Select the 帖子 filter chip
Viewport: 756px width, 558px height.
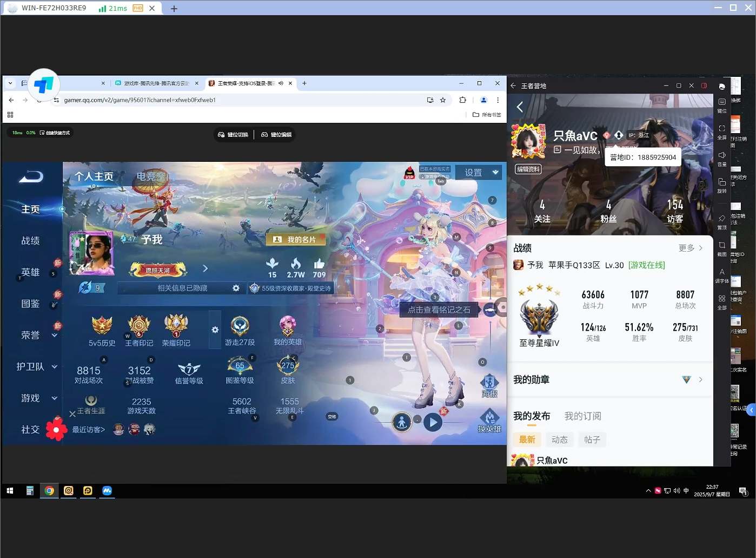coord(592,439)
